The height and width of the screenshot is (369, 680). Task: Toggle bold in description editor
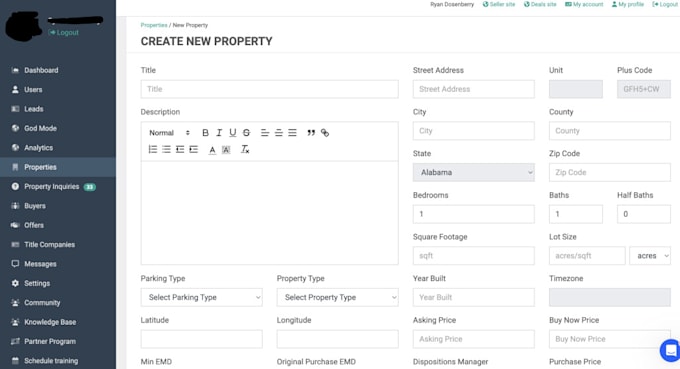pyautogui.click(x=205, y=133)
